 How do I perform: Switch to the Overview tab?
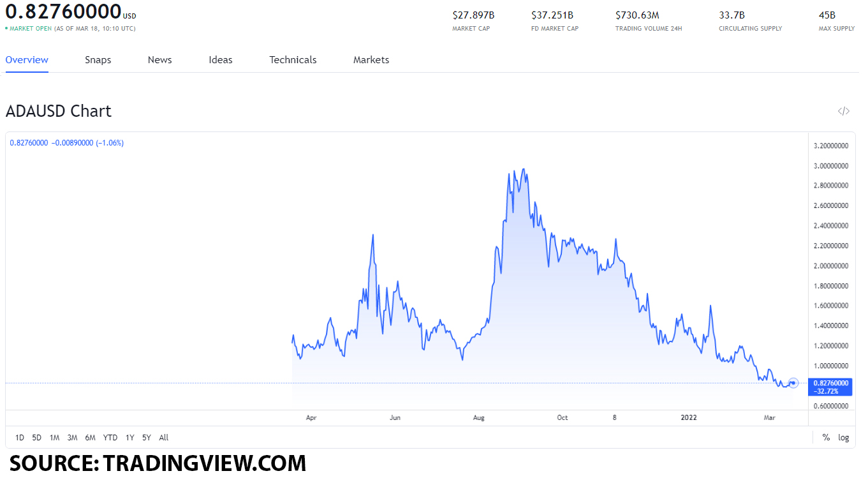27,59
